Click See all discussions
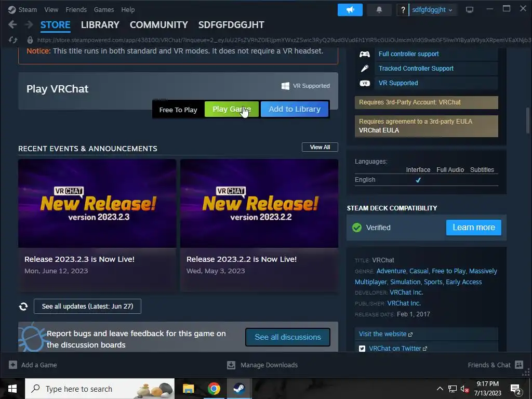 coord(288,337)
